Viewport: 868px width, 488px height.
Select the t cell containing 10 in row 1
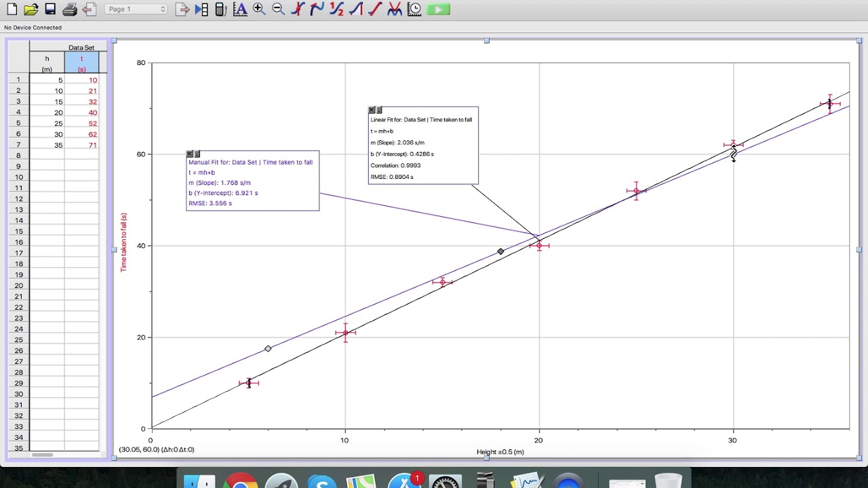(x=81, y=80)
